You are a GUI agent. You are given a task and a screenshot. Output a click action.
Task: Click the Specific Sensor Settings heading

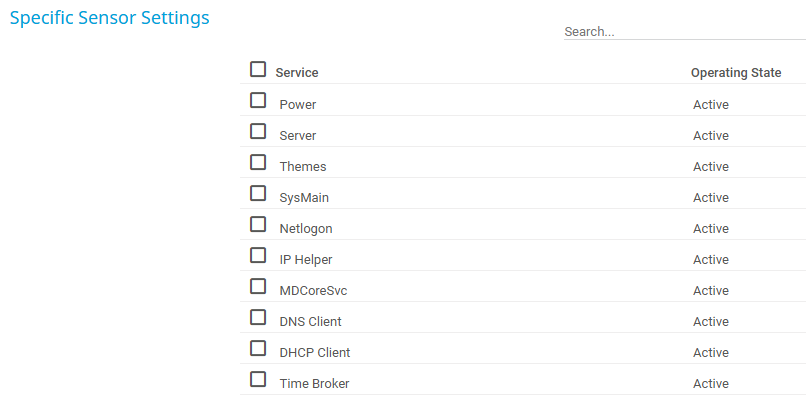(109, 18)
